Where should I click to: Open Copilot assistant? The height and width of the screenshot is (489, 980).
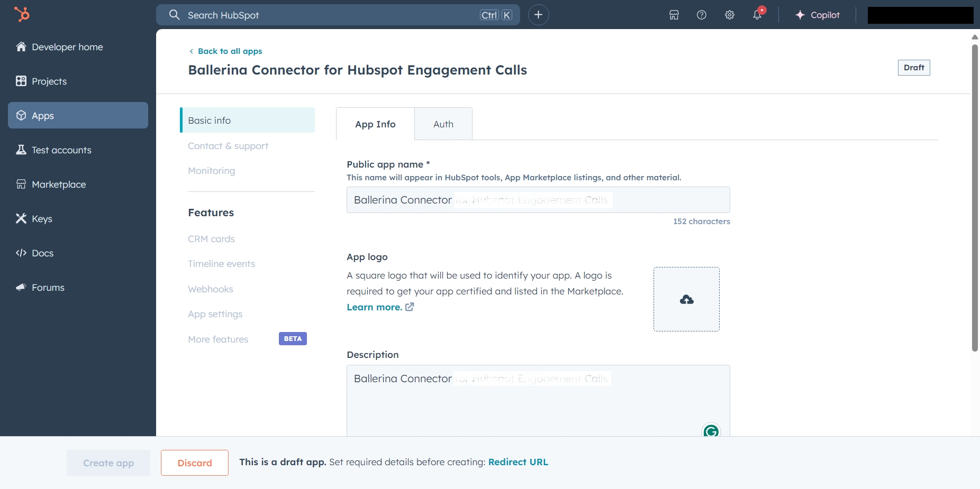click(818, 15)
